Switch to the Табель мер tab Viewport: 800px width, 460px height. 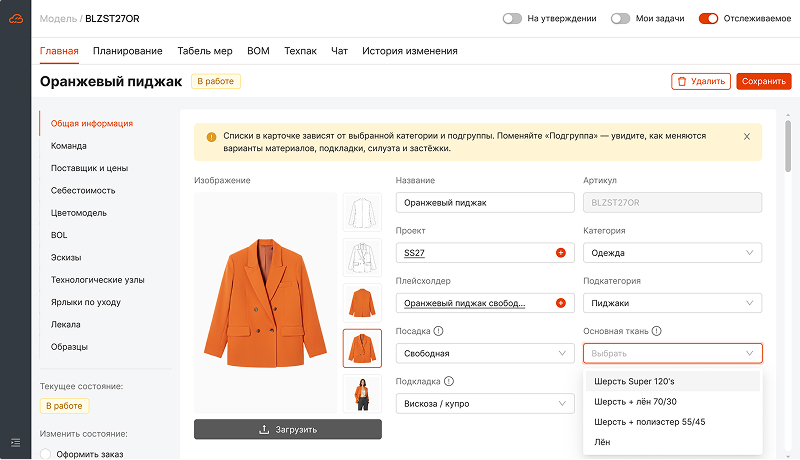205,51
